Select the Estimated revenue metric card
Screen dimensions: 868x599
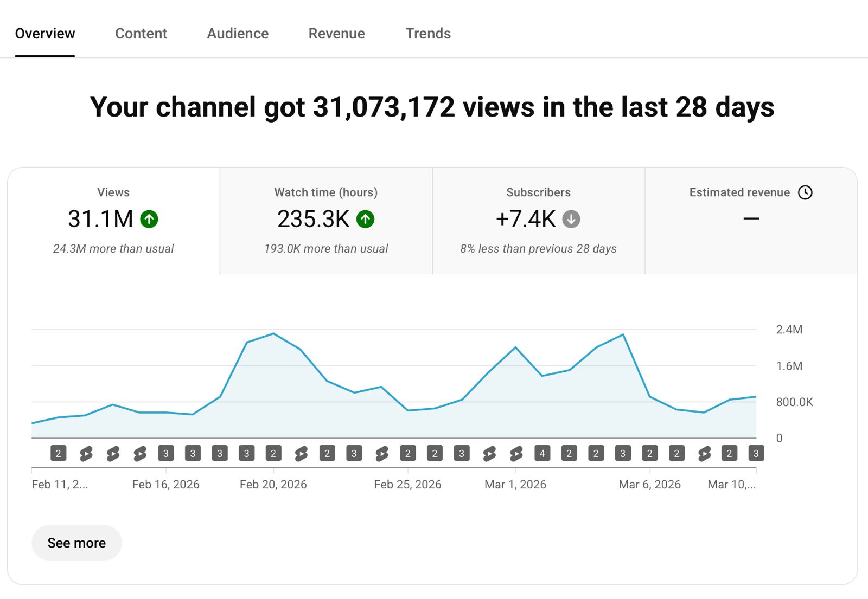click(x=751, y=221)
